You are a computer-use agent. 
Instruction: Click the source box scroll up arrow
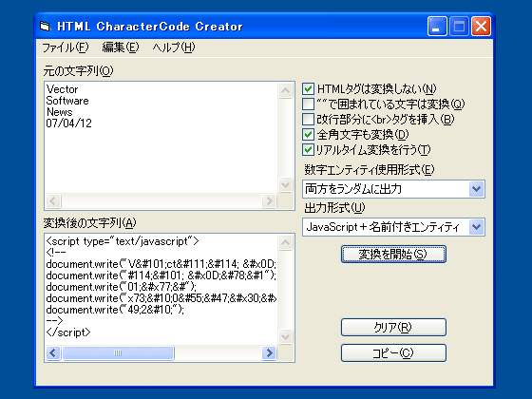pyautogui.click(x=285, y=90)
